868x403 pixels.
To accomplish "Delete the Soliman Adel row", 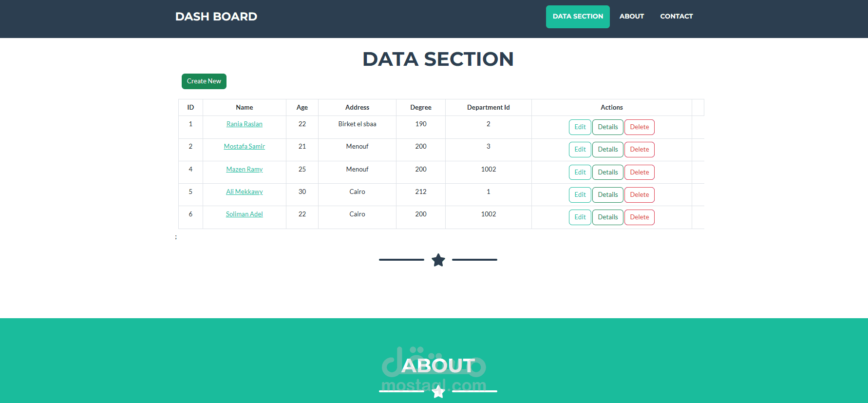I will click(640, 217).
